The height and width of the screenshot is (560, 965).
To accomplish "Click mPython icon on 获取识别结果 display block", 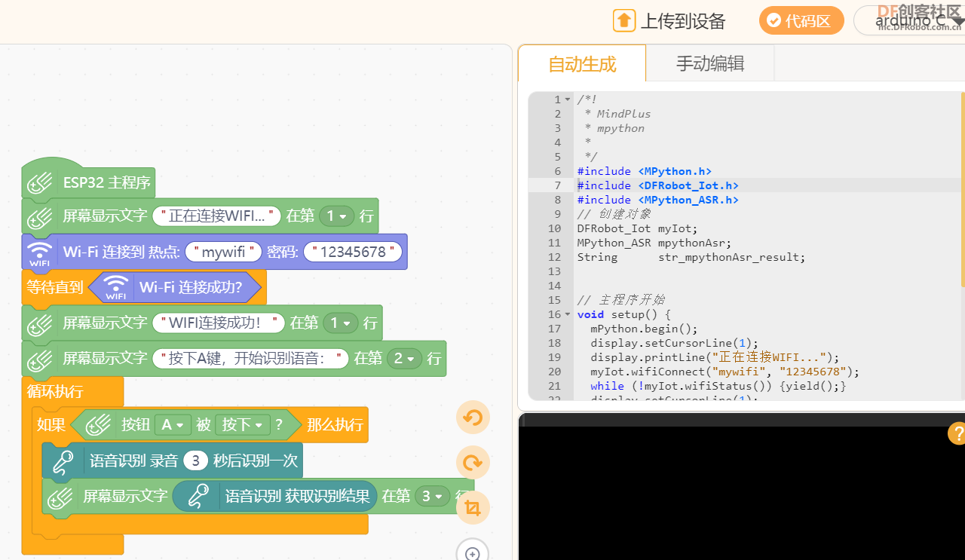I will click(60, 497).
